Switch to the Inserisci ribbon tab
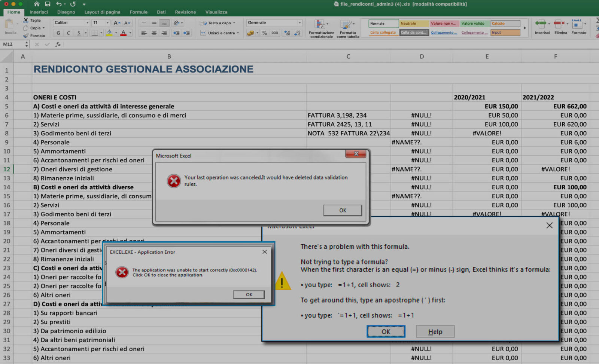The image size is (599, 364). coord(39,12)
